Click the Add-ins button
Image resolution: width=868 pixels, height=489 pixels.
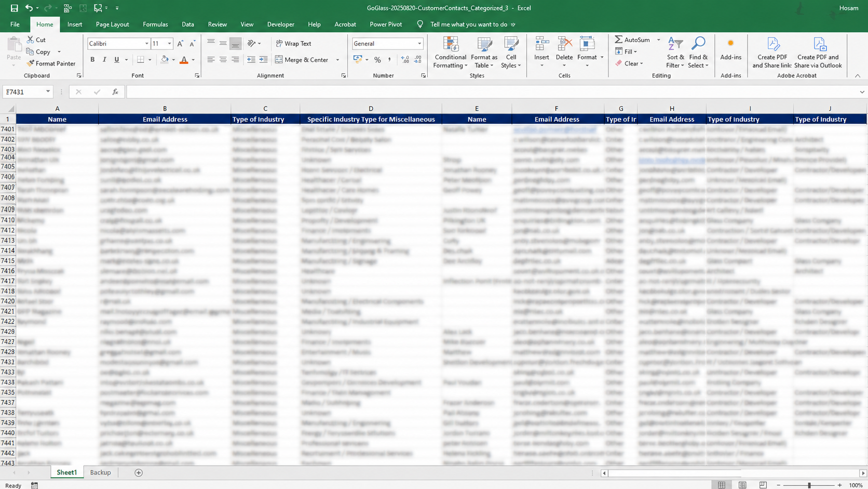click(x=730, y=50)
